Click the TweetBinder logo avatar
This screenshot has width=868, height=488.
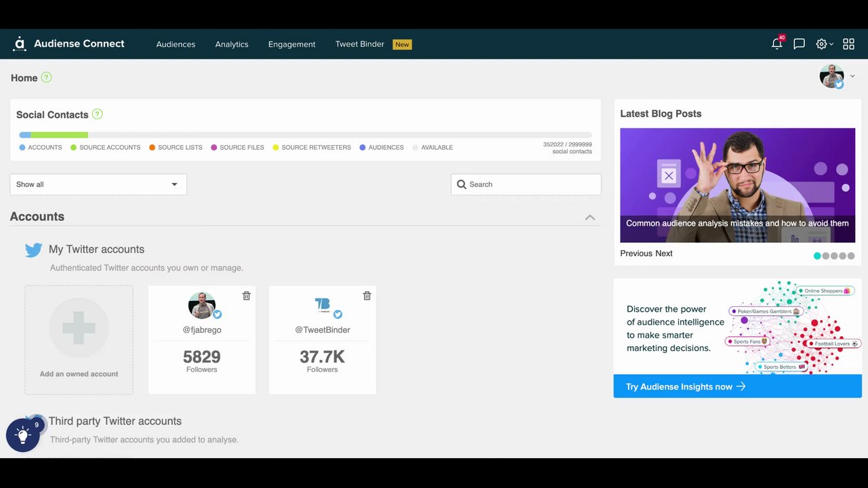coord(322,305)
